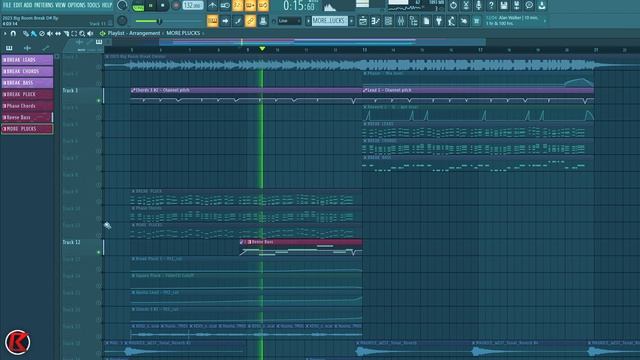The height and width of the screenshot is (360, 640).
Task: Select the Zoom tool in playlist toolbar
Action: (x=82, y=33)
